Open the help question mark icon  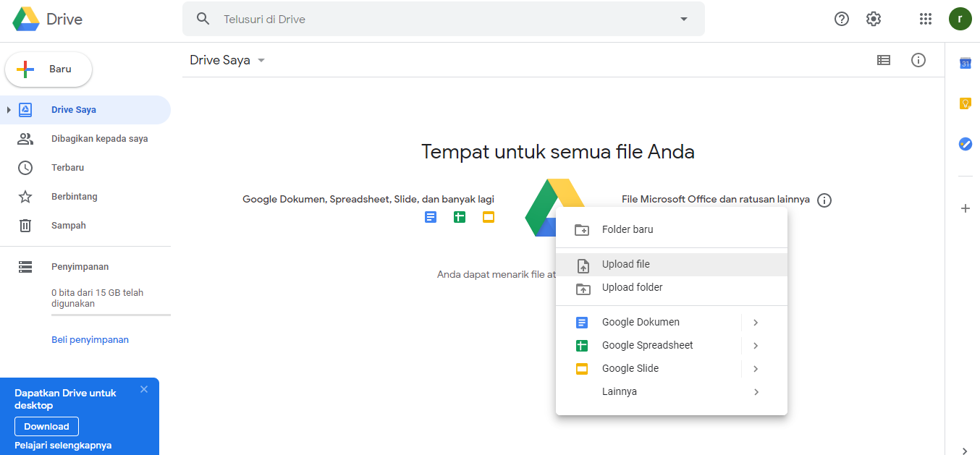point(842,19)
